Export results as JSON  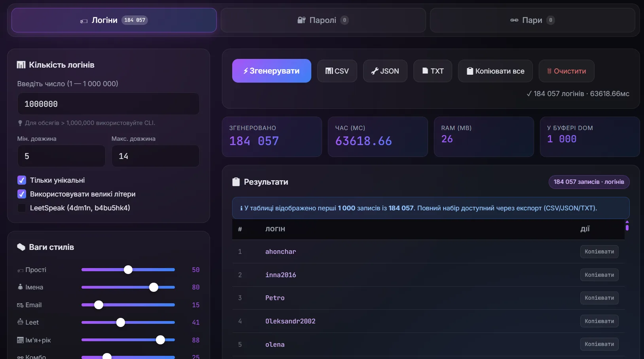point(385,71)
